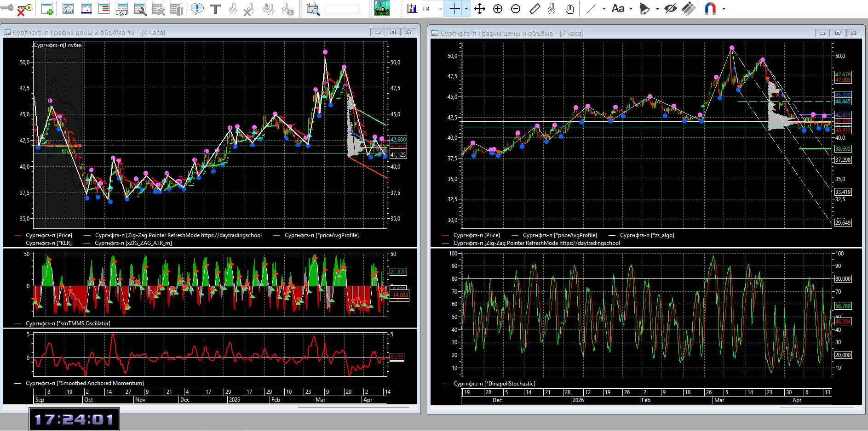This screenshot has width=868, height=431.
Task: Toggle the hide objects crossed-eye icon
Action: click(x=671, y=9)
